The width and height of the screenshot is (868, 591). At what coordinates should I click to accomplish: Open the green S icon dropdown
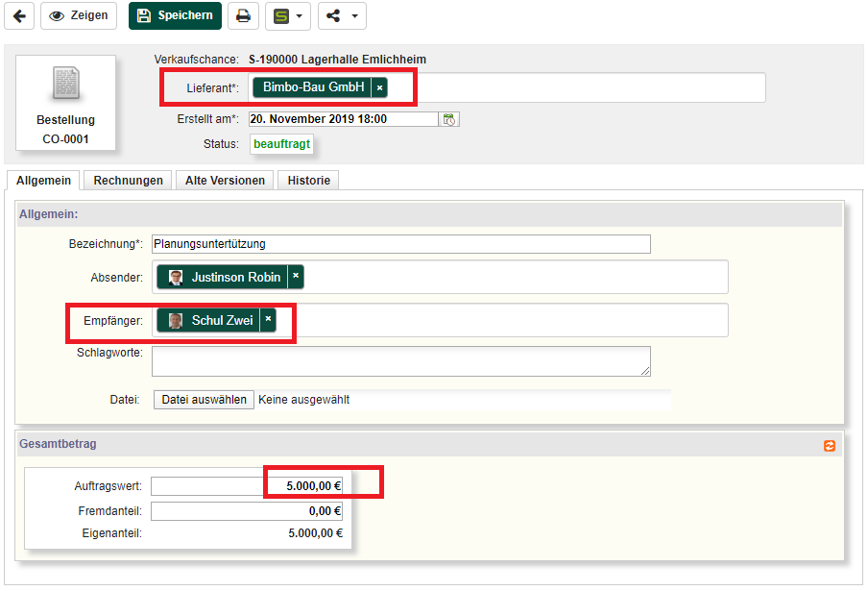(x=288, y=15)
